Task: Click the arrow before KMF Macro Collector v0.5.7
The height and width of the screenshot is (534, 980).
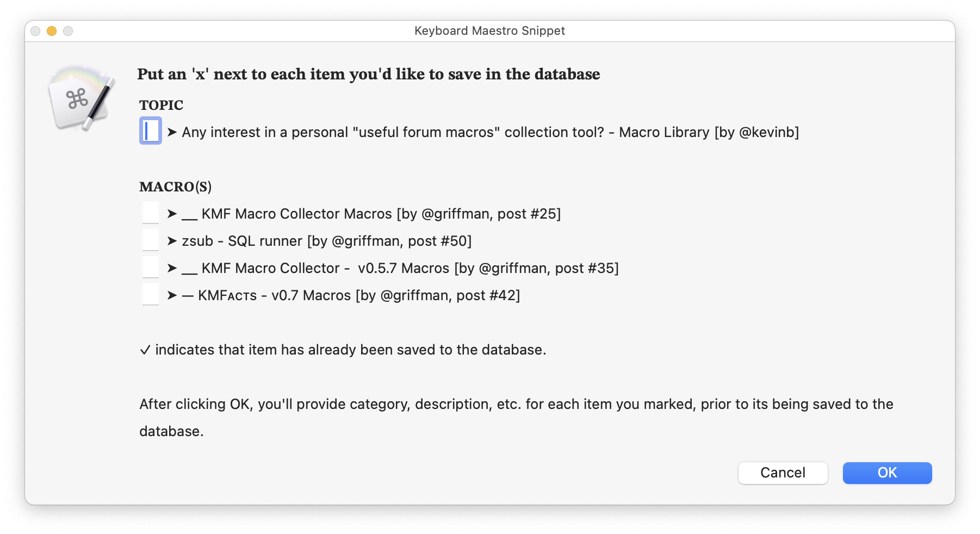Action: [172, 268]
